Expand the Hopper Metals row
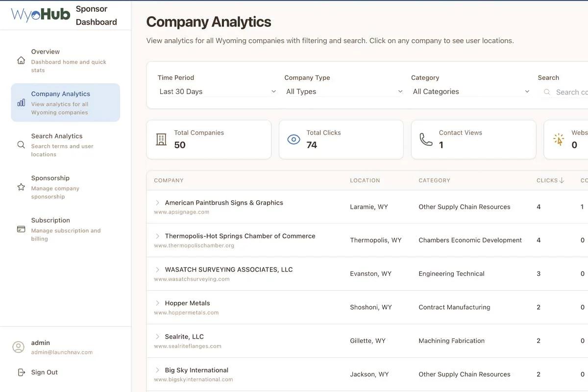The height and width of the screenshot is (392, 588). [157, 303]
